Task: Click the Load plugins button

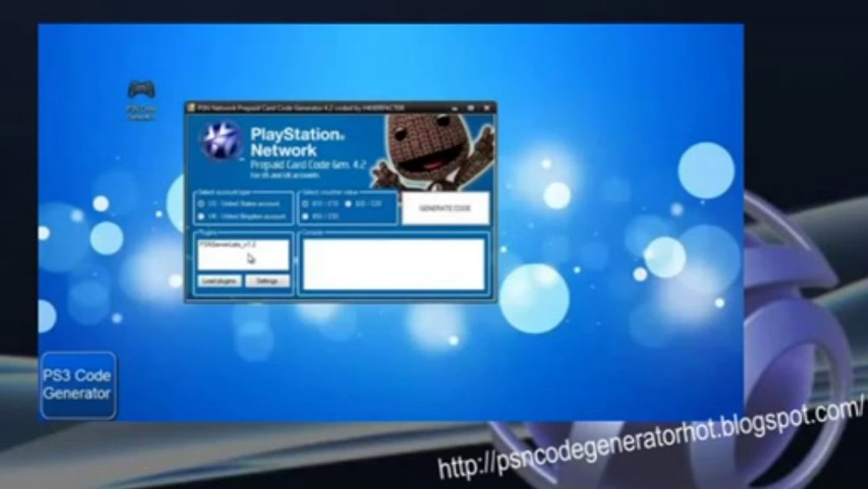Action: click(220, 280)
